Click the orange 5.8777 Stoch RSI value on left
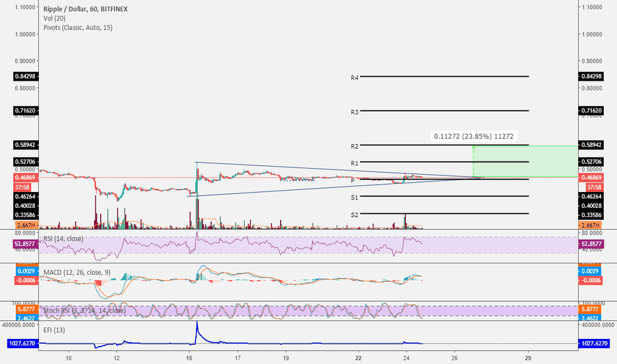The height and width of the screenshot is (364, 617). coord(26,309)
